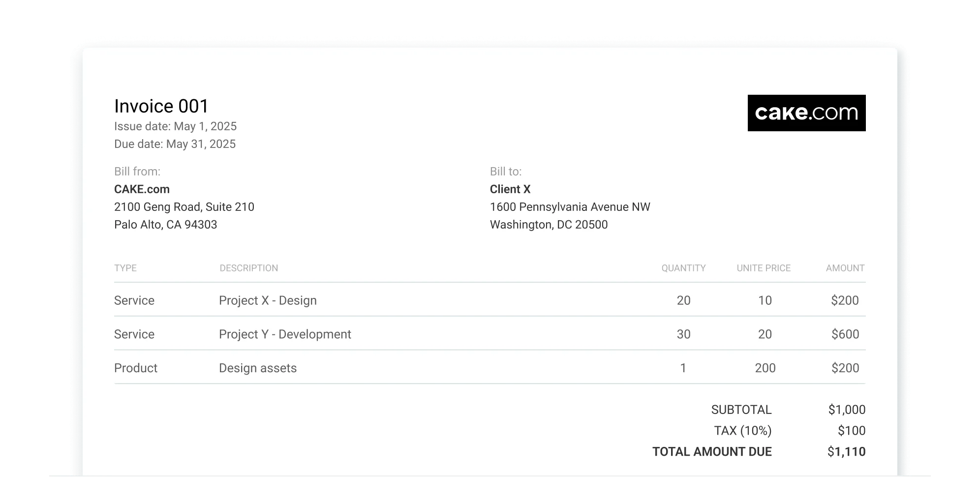
Task: Select the Project Y - Development description
Action: tap(285, 334)
